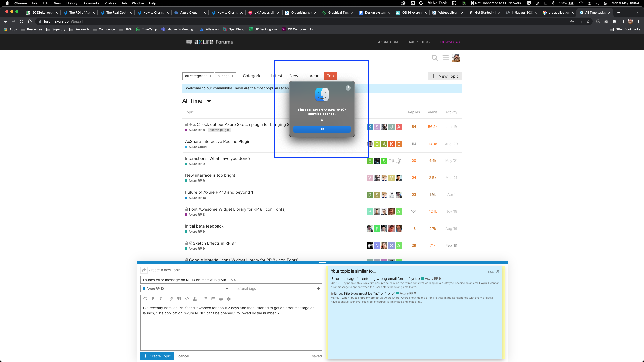This screenshot has height=362, width=644.
Task: Click the upload icon in composer
Action: click(195, 299)
